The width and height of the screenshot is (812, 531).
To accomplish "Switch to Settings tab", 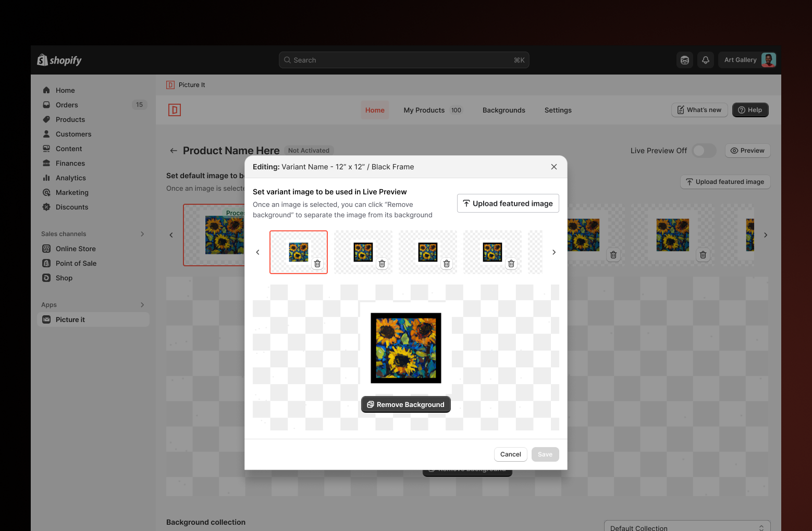I will 558,110.
